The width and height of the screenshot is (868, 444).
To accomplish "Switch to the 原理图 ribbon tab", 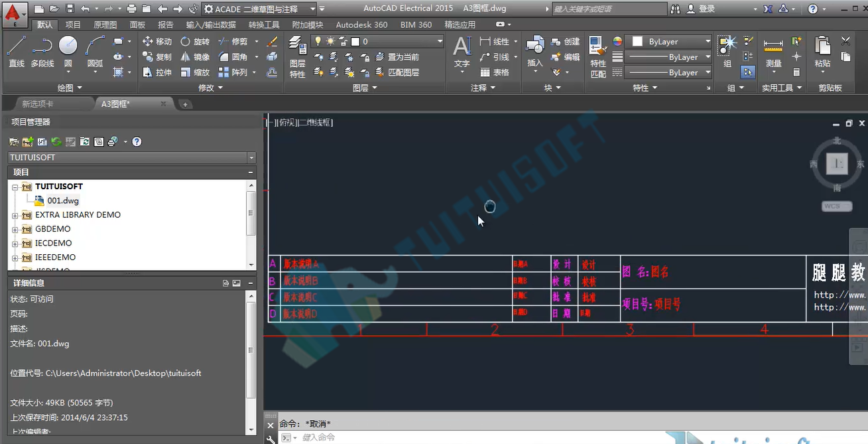I will point(105,25).
